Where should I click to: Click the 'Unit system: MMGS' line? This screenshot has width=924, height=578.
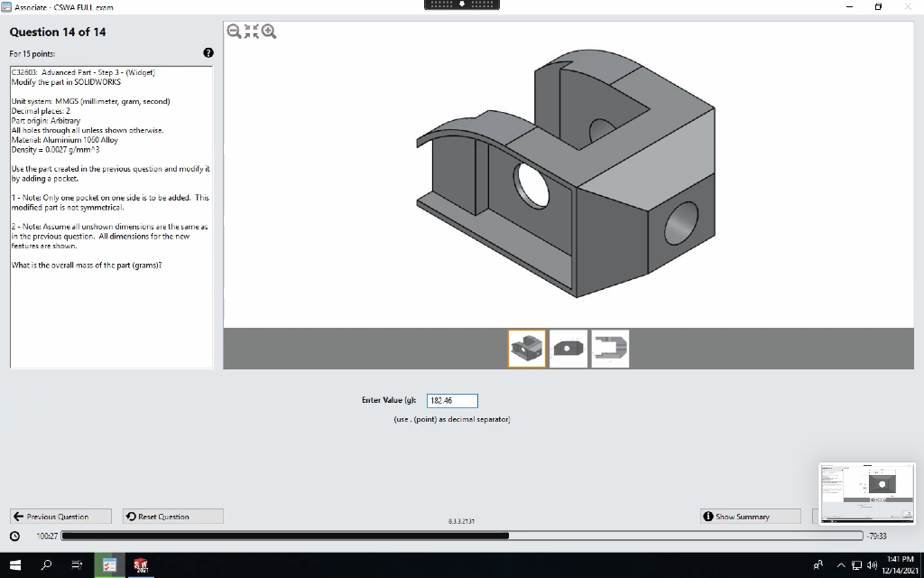91,101
